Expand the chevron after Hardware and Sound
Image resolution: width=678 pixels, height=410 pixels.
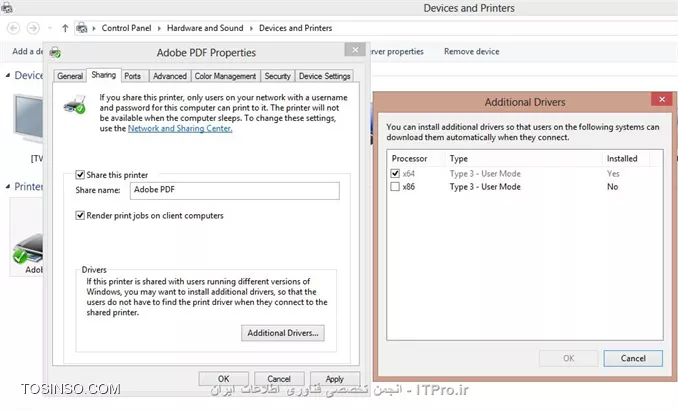coord(251,28)
